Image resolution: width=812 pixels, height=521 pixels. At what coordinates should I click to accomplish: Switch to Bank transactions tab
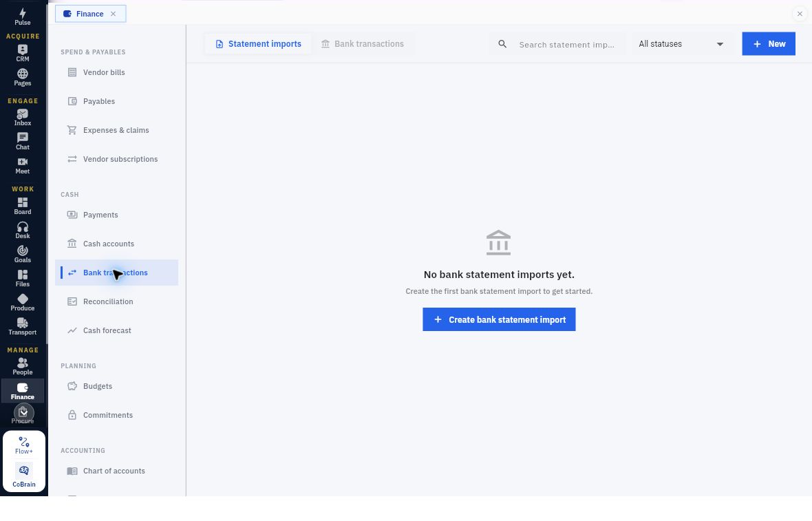click(363, 44)
